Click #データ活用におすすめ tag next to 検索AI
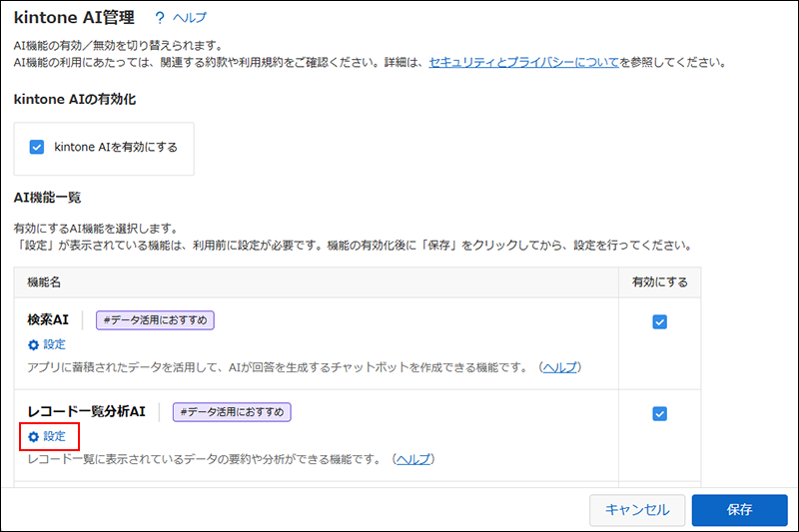 (155, 320)
